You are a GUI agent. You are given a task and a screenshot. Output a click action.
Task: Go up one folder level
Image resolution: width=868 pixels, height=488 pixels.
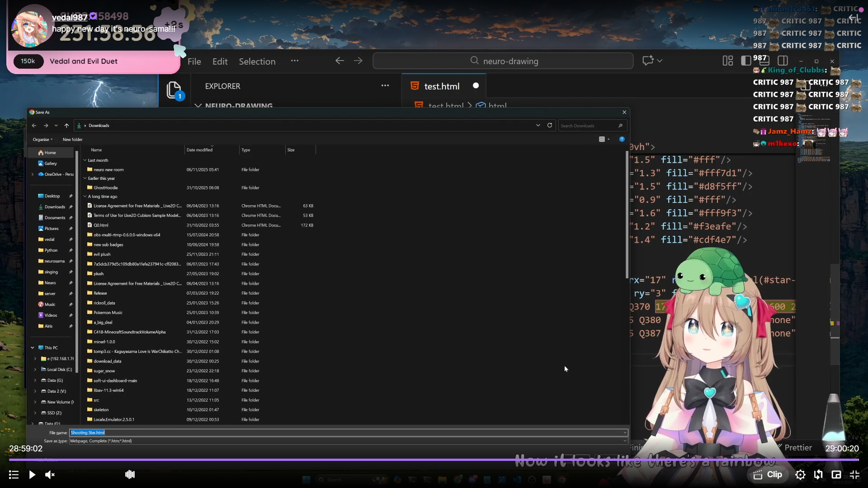coord(66,126)
